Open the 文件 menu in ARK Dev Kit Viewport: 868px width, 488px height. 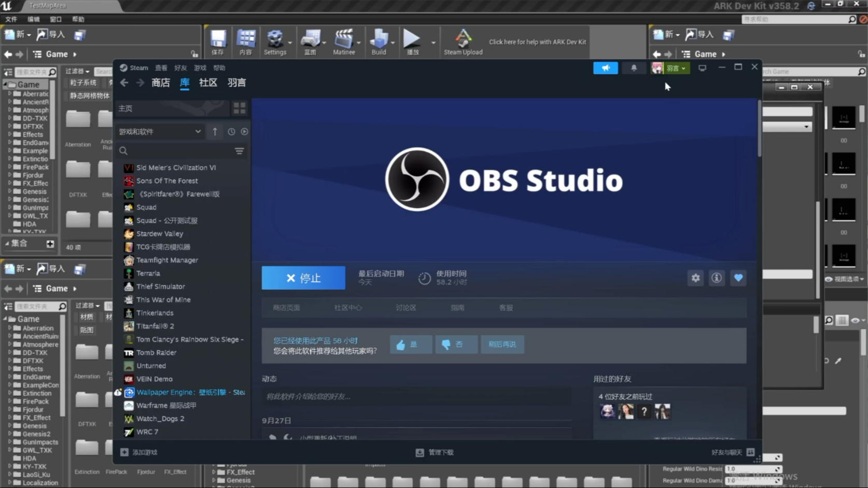click(x=11, y=19)
